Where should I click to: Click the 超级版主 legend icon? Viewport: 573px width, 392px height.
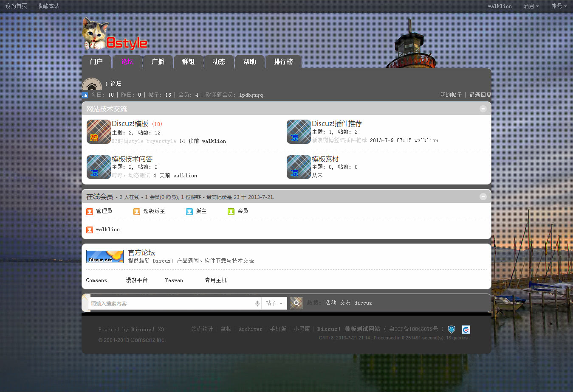point(137,211)
